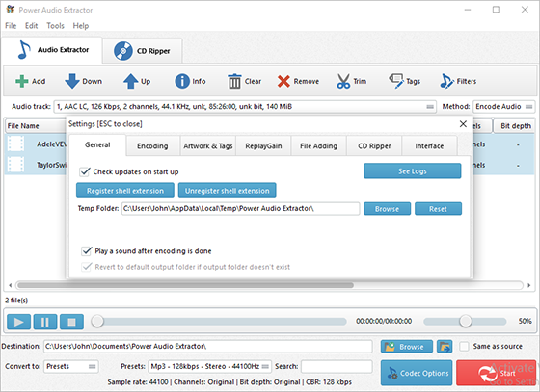Image resolution: width=540 pixels, height=392 pixels.
Task: Open the Tags editor tool
Action: (396, 81)
